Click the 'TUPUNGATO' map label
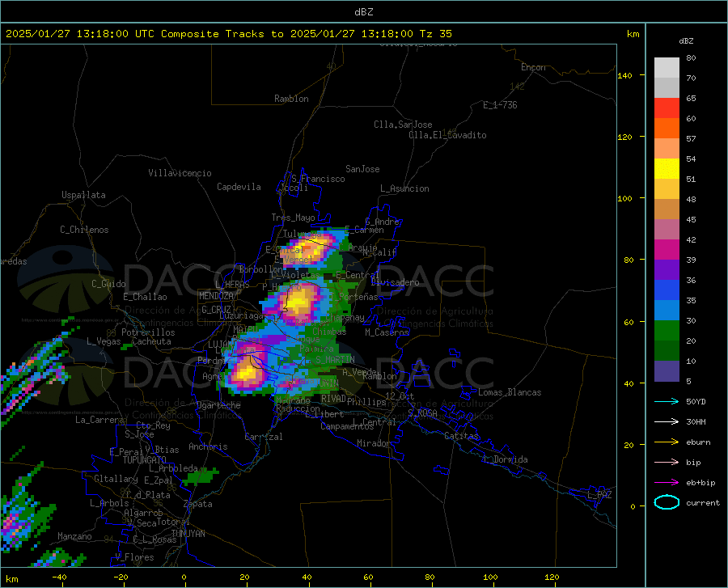Viewport: 728px width, 588px height. [x=145, y=460]
